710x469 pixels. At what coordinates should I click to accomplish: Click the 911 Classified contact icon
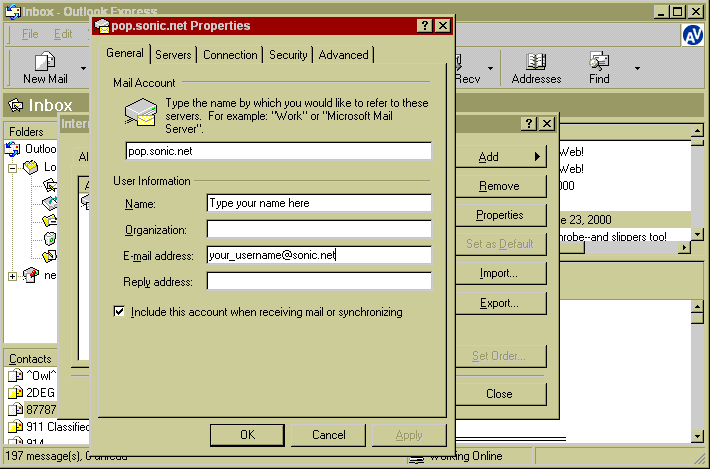pyautogui.click(x=15, y=426)
